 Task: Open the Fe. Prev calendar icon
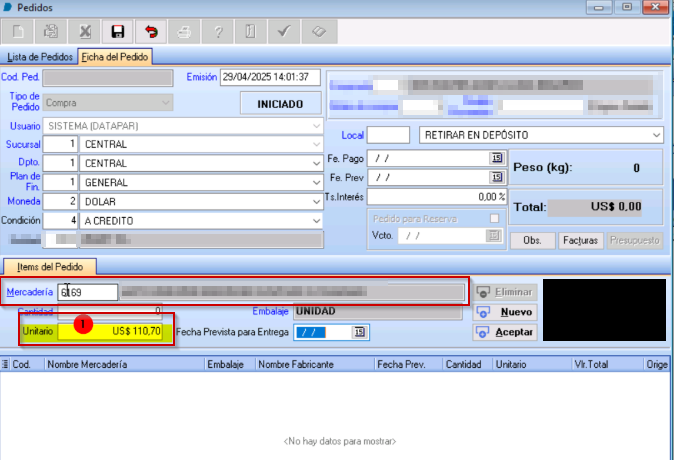[x=497, y=177]
